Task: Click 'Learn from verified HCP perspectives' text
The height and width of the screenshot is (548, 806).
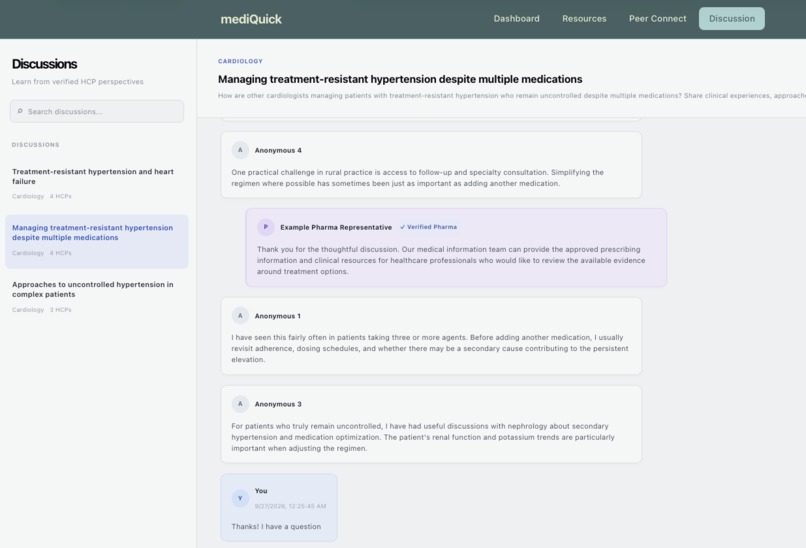Action: [78, 82]
